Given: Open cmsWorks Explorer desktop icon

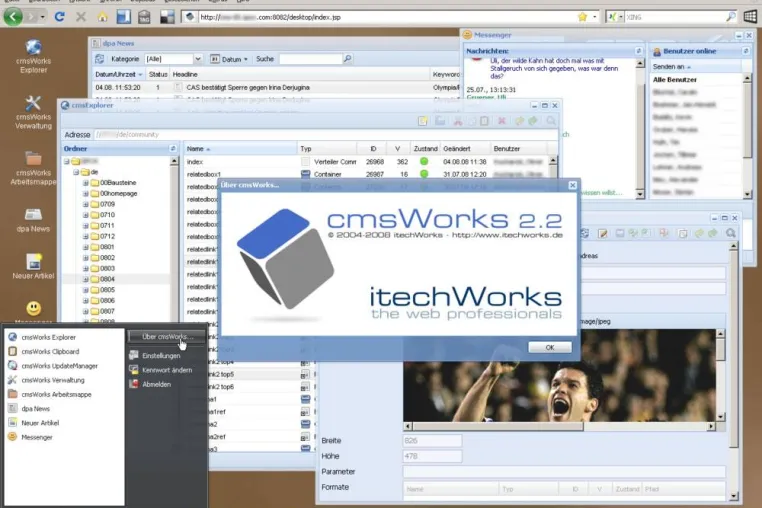Looking at the screenshot, I should click(x=33, y=56).
